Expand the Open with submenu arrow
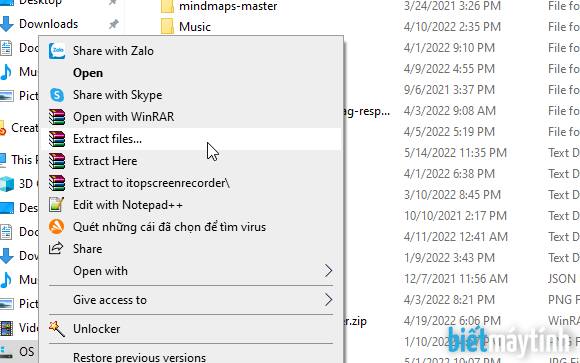The width and height of the screenshot is (580, 363). point(328,271)
